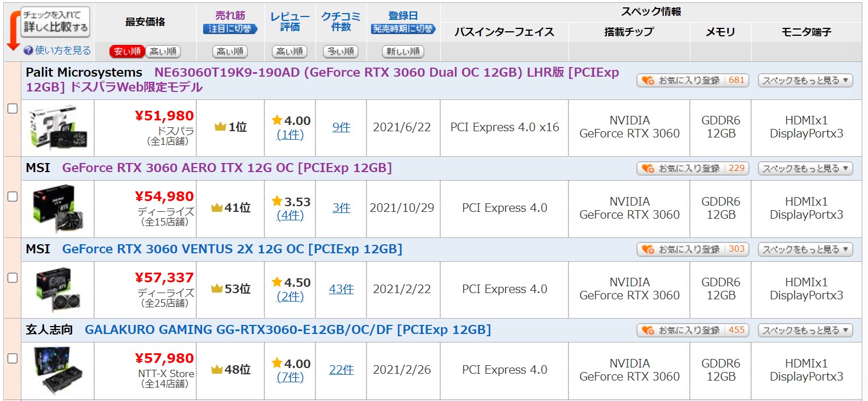Add MSI VENTUS 2X to favorites
Image resolution: width=868 pixels, height=401 pixels.
[x=693, y=249]
